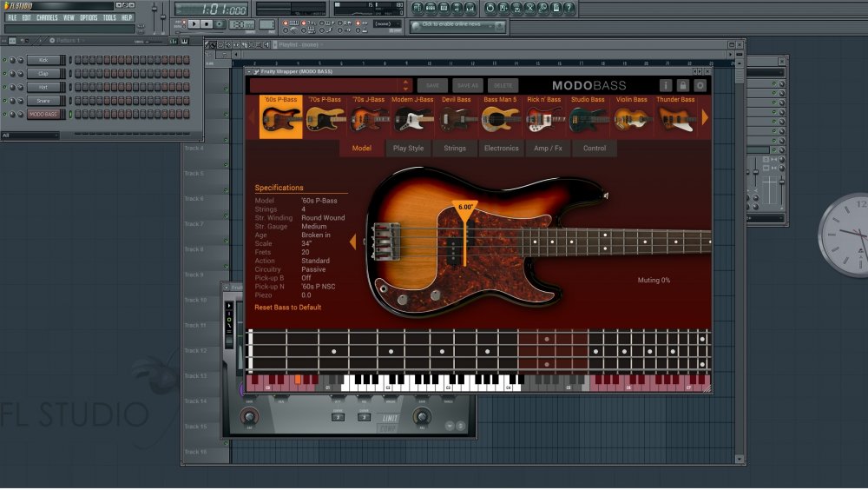
Task: Open the TOOLS menu
Action: pos(109,17)
